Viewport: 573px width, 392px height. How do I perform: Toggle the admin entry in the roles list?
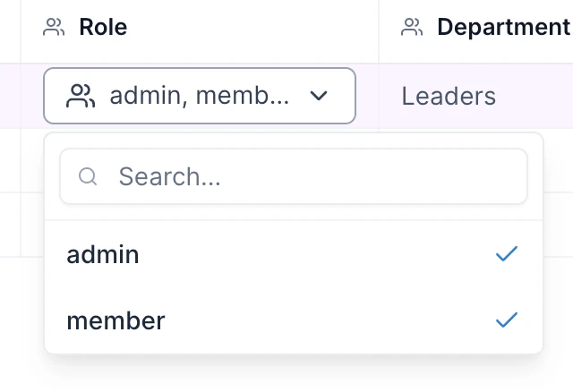(x=294, y=254)
